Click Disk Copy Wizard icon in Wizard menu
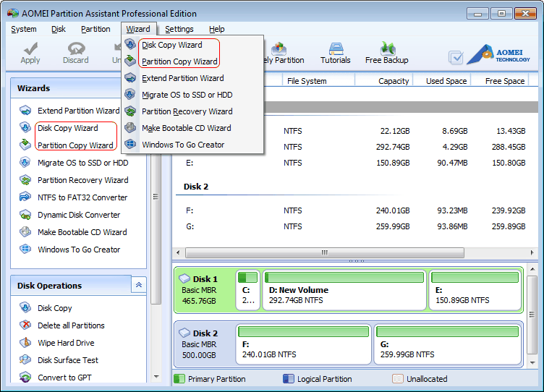 click(130, 44)
